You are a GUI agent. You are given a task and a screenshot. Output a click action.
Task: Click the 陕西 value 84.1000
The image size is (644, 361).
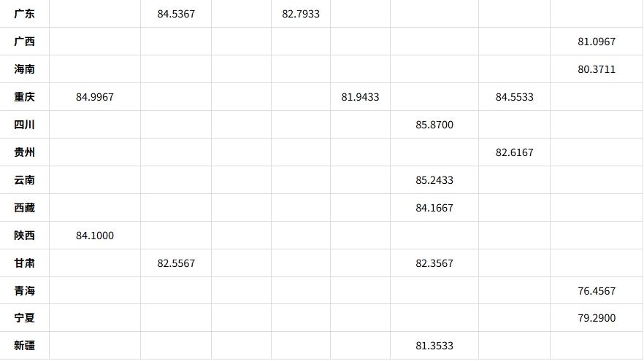(x=94, y=236)
